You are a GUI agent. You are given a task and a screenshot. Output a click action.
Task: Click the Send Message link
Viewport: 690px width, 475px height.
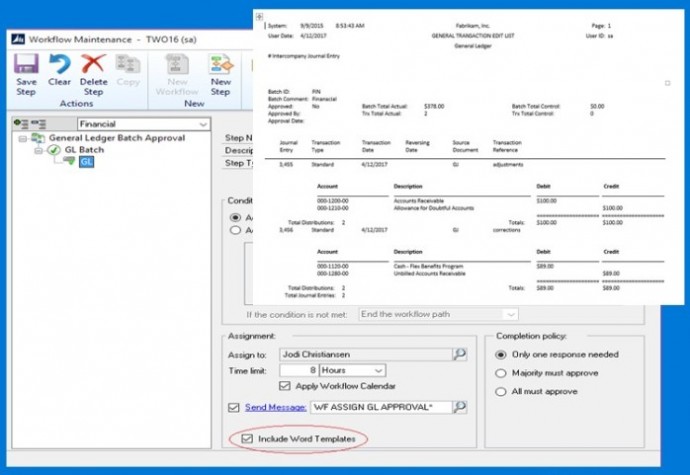coord(275,407)
